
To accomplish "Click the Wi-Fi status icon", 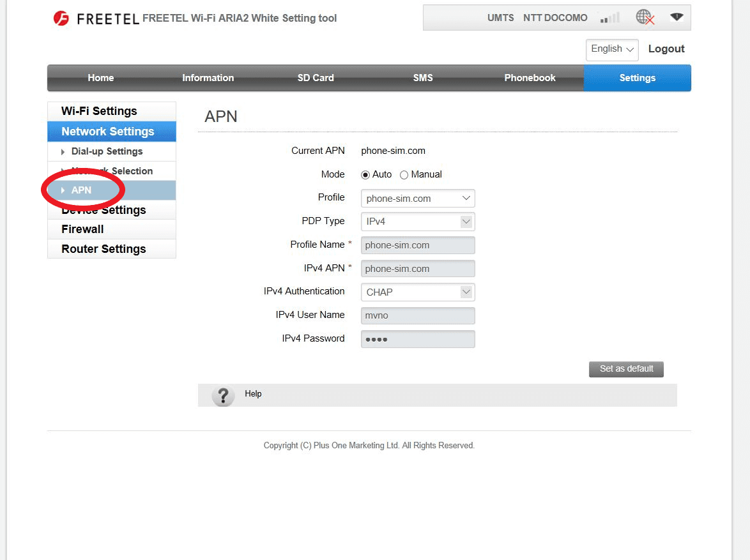I will 677,17.
